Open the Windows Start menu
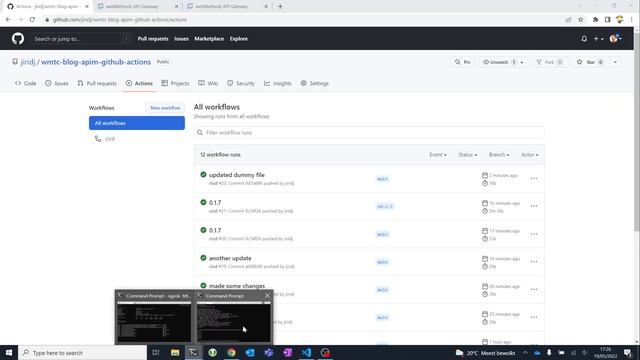This screenshot has height=360, width=640. point(9,353)
